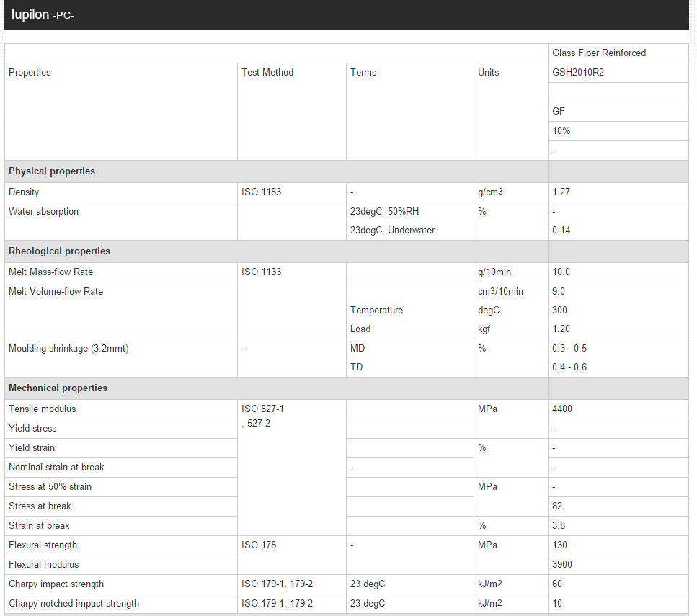697x616 pixels.
Task: Select Charpy notched impact value 10
Action: 557,604
